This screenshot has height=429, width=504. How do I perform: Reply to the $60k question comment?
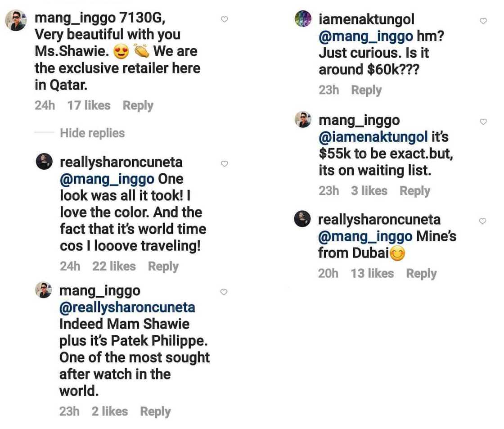[x=366, y=90]
